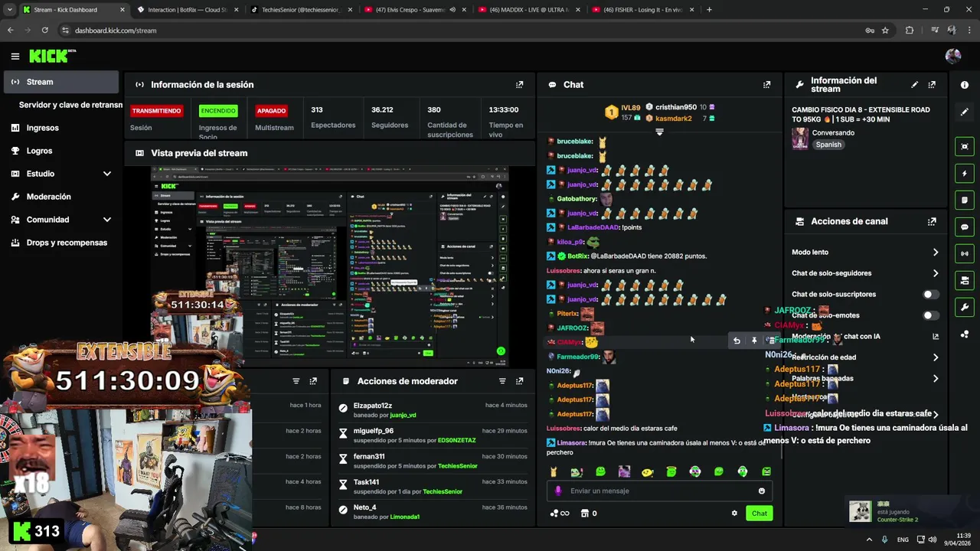Screen dimensions: 980x551
Task: Open the user avatar in the header
Action: pos(953,56)
